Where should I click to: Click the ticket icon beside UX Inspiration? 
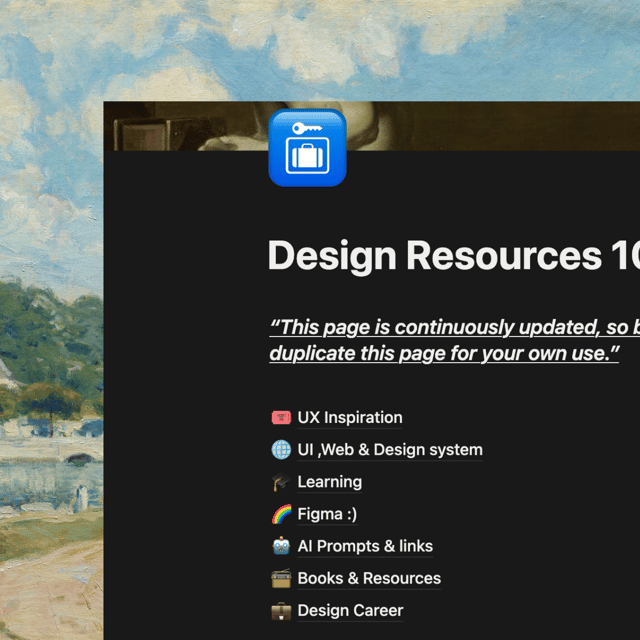pyautogui.click(x=281, y=418)
